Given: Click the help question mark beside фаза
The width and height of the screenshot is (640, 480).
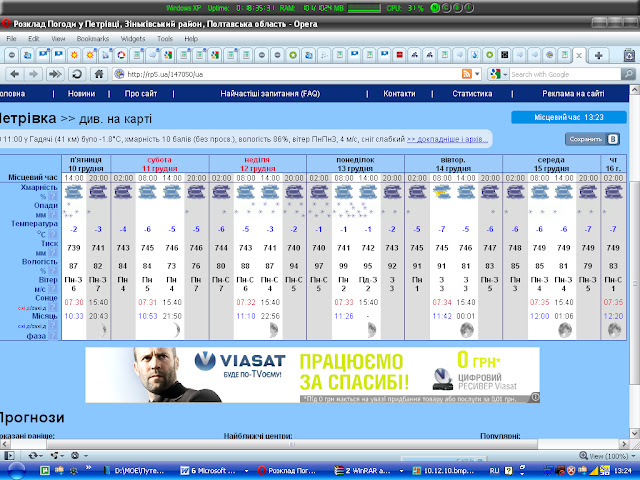Looking at the screenshot, I should pyautogui.click(x=53, y=336).
